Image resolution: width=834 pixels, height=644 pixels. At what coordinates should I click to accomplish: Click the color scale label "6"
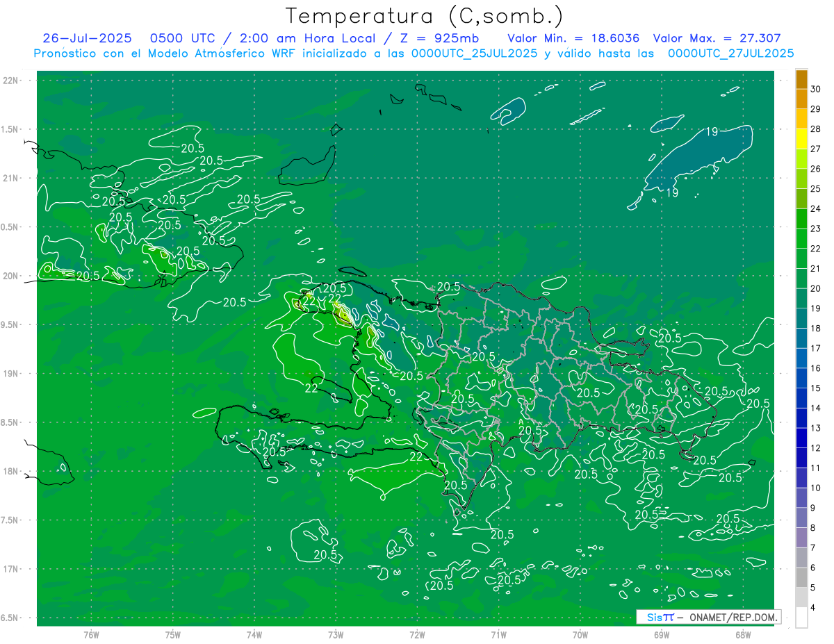tap(813, 568)
